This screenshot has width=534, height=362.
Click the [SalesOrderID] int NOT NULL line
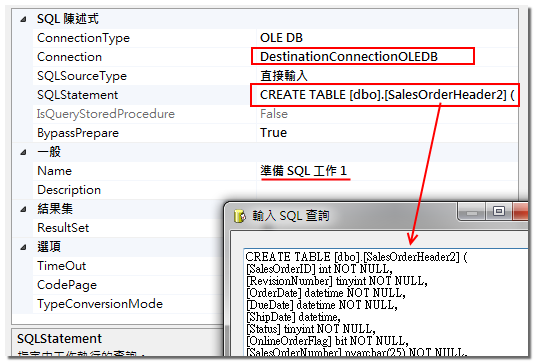coord(319,269)
